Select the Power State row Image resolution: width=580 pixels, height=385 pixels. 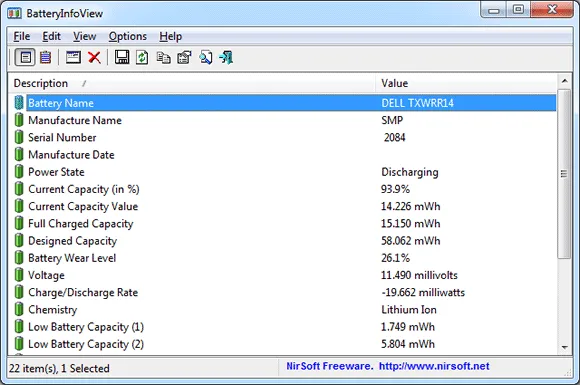tap(283, 172)
